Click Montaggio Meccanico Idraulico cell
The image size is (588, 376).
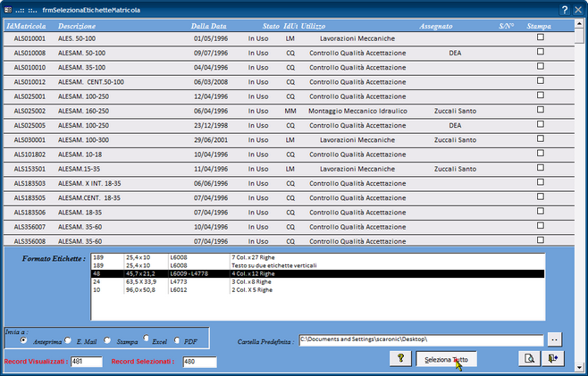point(357,111)
